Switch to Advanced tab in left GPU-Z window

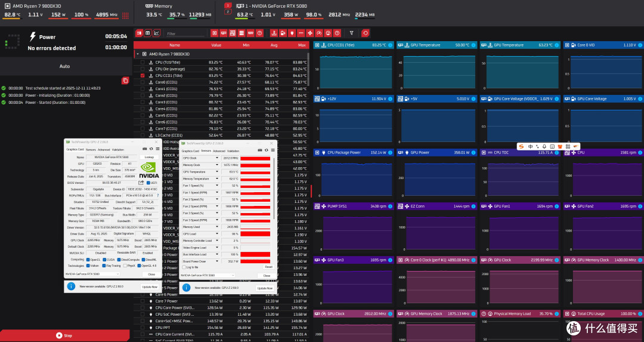coord(104,150)
